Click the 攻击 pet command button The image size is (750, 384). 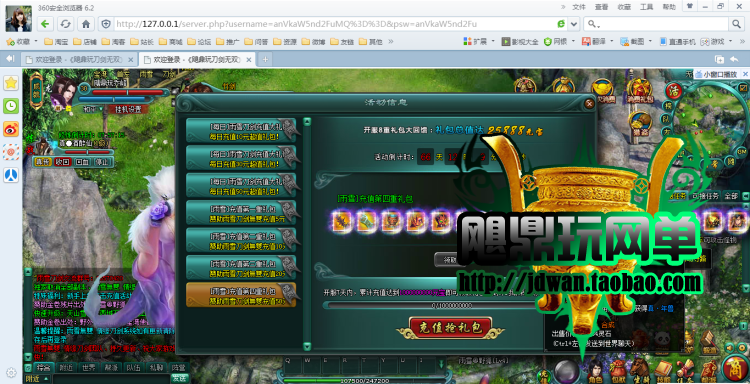[63, 162]
